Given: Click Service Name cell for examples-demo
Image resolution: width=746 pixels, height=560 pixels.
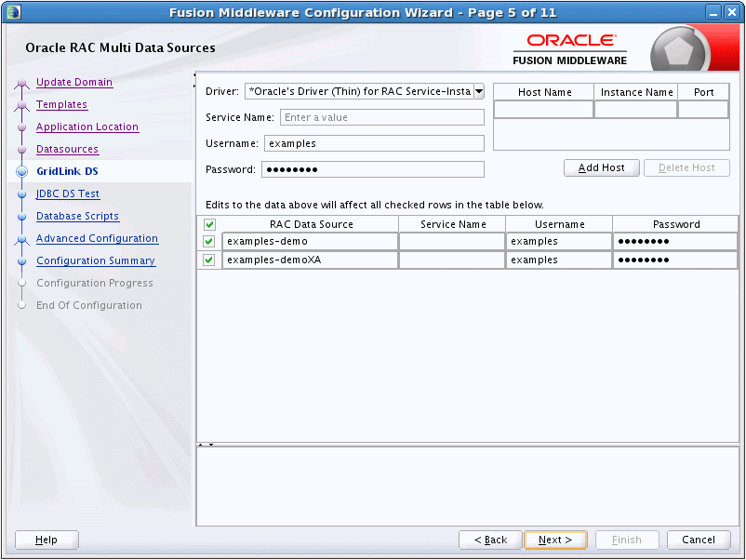Looking at the screenshot, I should click(x=452, y=241).
